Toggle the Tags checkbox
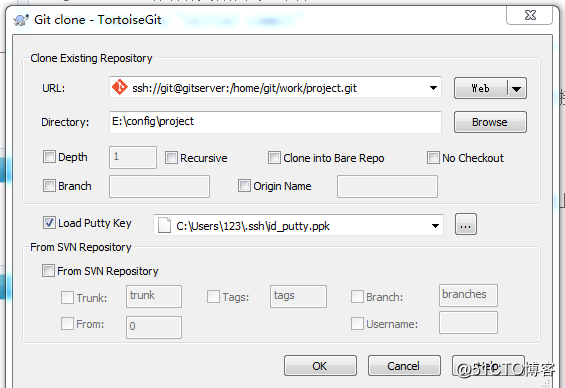Viewport: 565px width, 388px height. click(213, 297)
